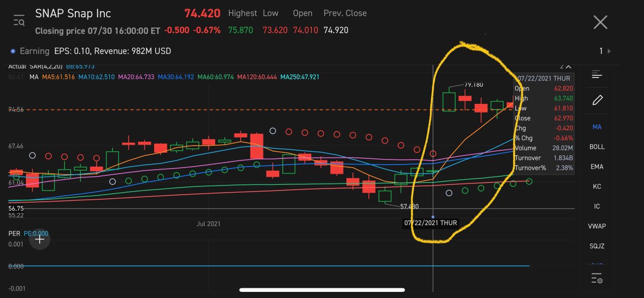Click the Open value 74.010
This screenshot has width=644, height=298.
coord(305,31)
